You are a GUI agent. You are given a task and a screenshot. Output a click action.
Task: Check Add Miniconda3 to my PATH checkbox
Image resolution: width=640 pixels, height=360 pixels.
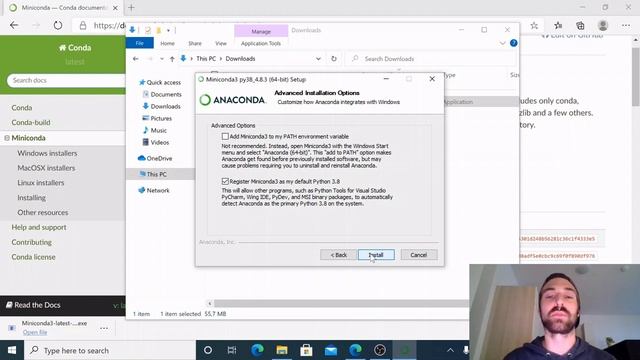pos(225,136)
